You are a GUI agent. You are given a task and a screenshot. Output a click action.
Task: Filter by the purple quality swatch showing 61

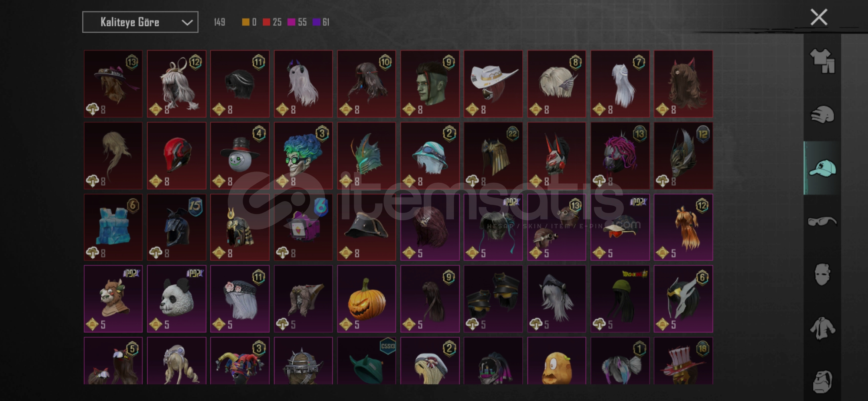click(x=321, y=22)
